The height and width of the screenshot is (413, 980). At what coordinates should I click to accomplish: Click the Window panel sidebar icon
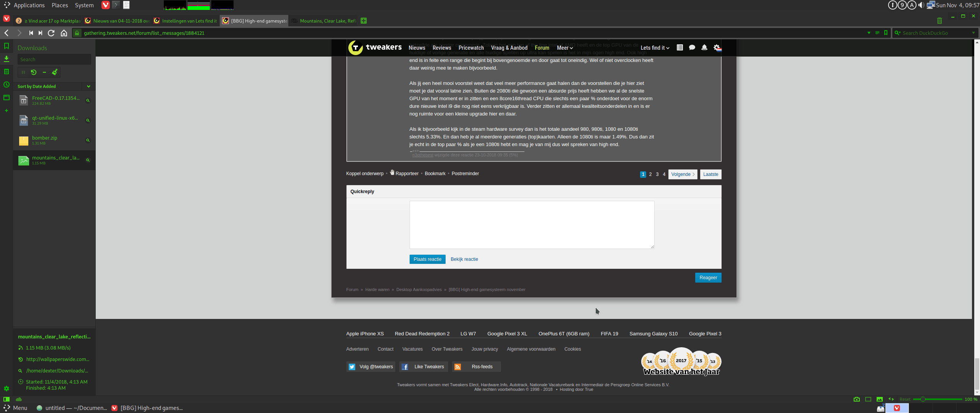[7, 98]
